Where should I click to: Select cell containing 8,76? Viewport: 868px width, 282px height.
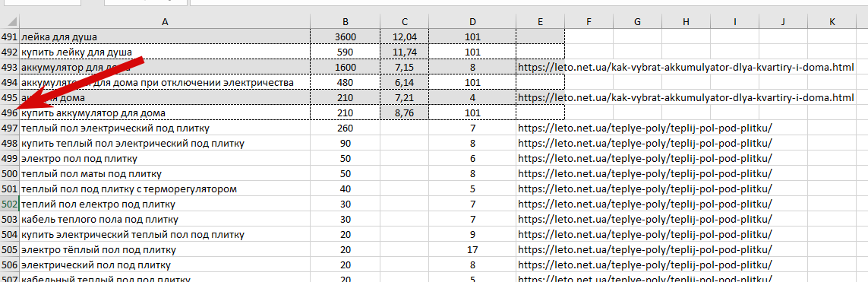pyautogui.click(x=405, y=113)
